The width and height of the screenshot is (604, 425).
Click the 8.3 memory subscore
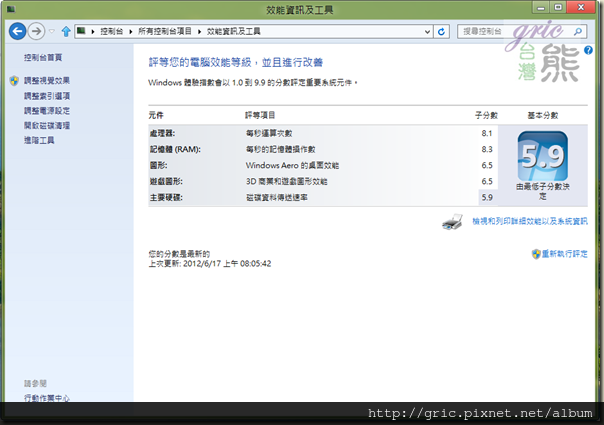click(x=487, y=150)
